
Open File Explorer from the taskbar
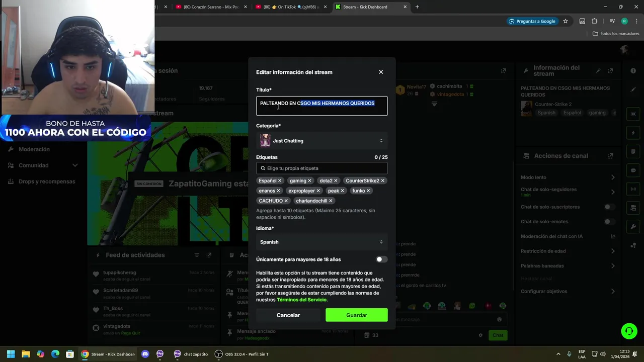pos(26,354)
